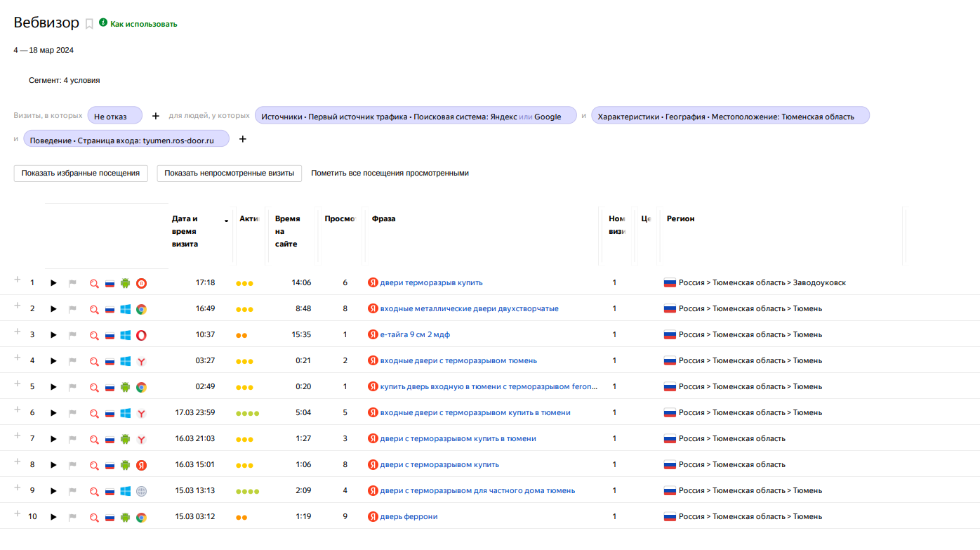Click the Russia flag icon in visit 7
The image size is (980, 550).
(x=110, y=439)
